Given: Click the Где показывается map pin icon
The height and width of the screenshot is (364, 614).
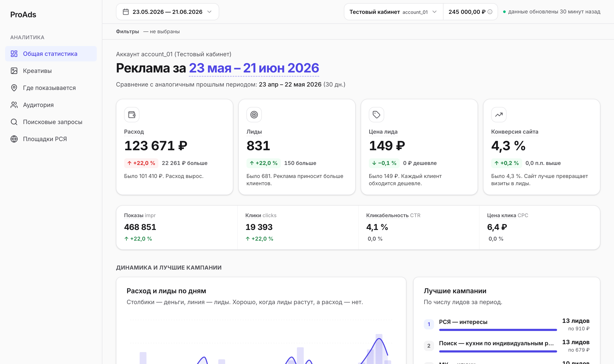Looking at the screenshot, I should (14, 88).
